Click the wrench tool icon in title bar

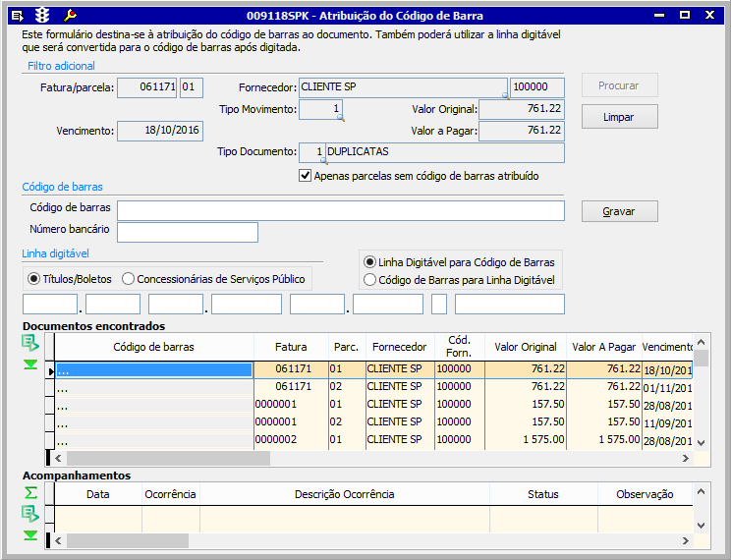(69, 15)
